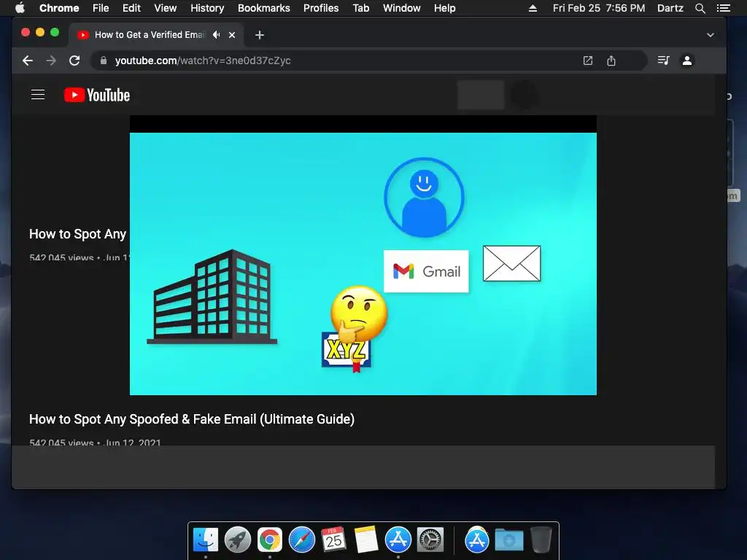This screenshot has height=560, width=747.
Task: Mute the tab via speaker icon
Action: click(x=217, y=35)
